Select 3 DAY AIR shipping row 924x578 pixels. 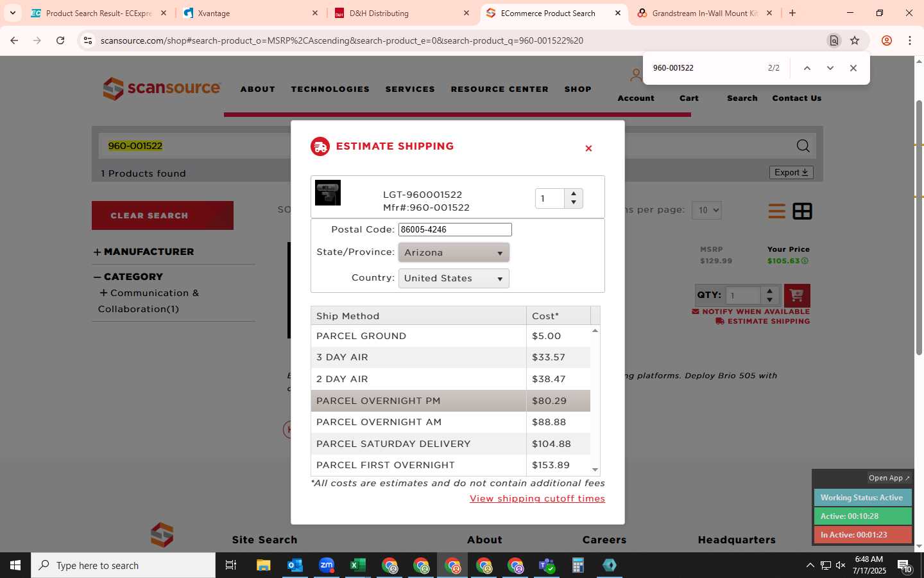(450, 357)
